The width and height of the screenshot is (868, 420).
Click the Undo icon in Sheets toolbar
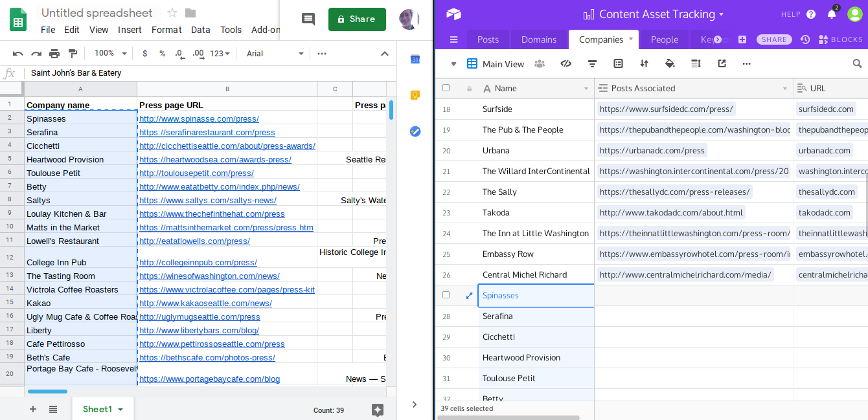pos(18,54)
